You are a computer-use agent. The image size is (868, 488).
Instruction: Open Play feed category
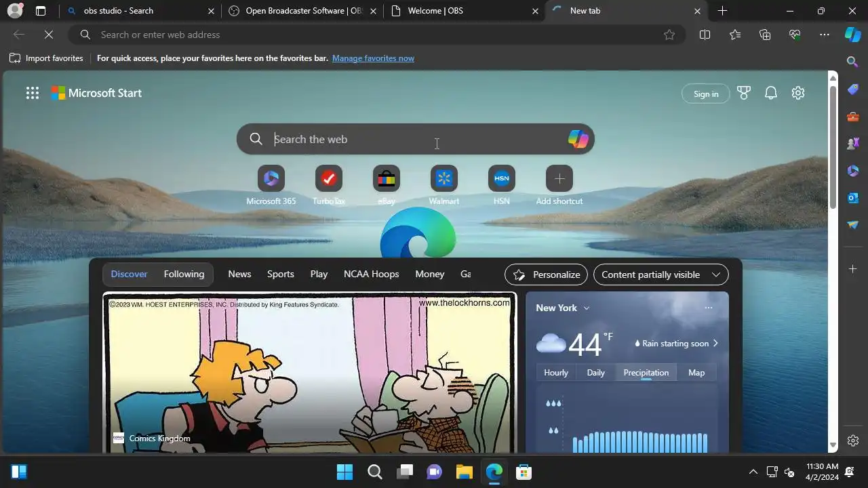pyautogui.click(x=319, y=274)
